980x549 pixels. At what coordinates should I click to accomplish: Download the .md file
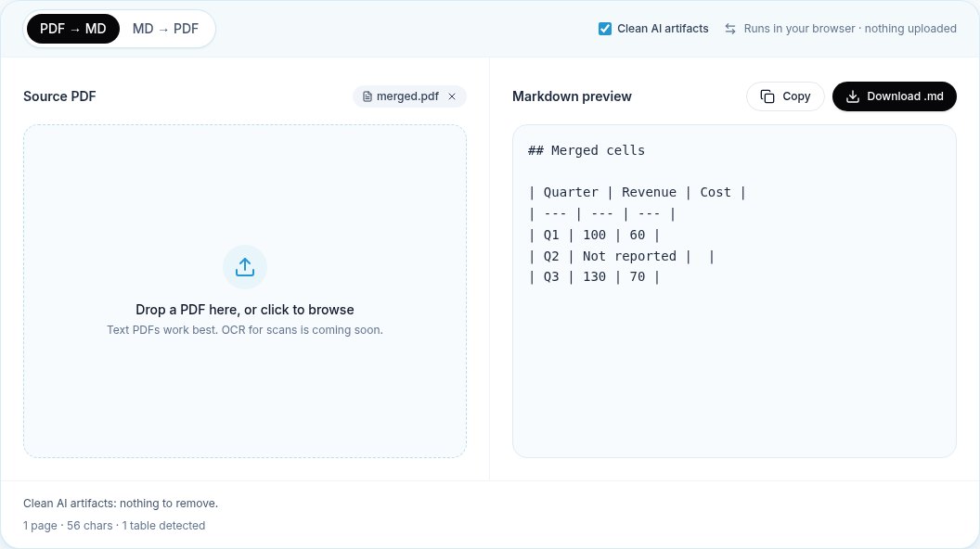(x=895, y=96)
